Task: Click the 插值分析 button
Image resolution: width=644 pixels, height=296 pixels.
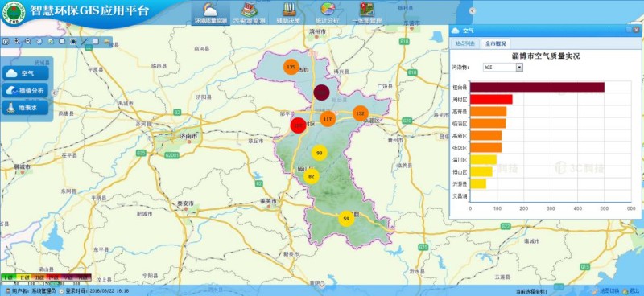Action: [x=26, y=90]
